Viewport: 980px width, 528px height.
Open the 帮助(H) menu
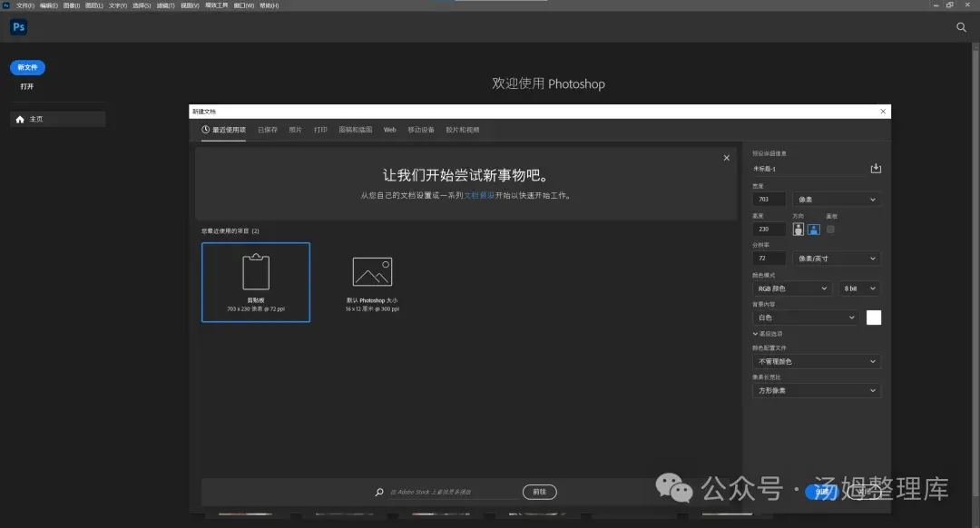tap(269, 5)
